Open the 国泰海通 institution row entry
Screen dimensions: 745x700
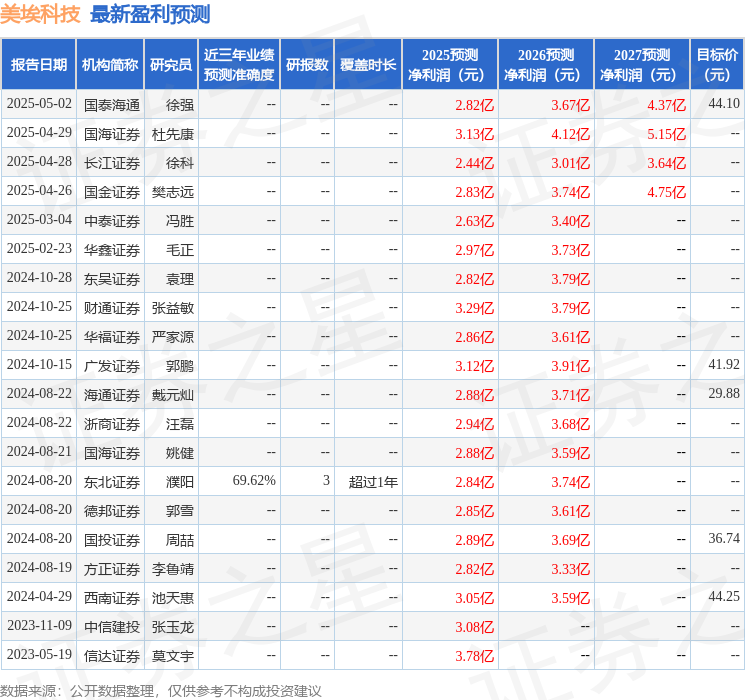click(x=111, y=104)
